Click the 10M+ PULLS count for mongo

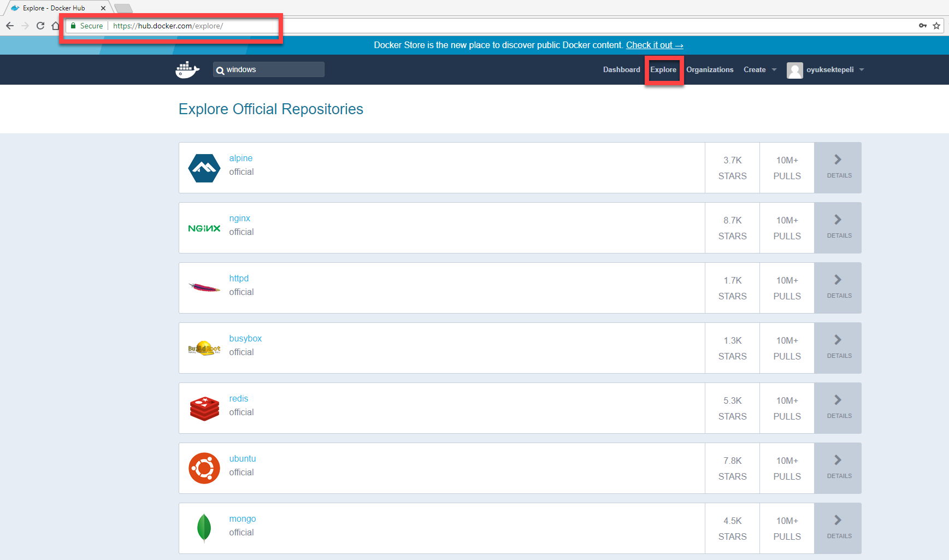pos(787,528)
